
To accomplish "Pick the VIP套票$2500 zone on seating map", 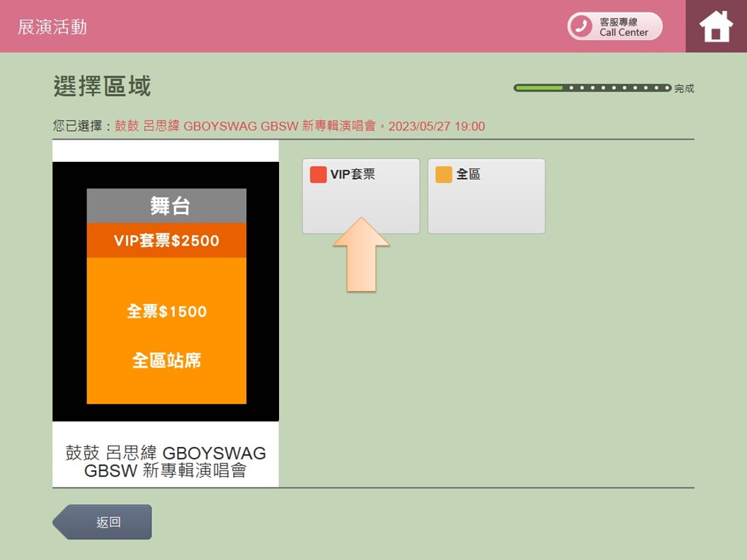I will [x=166, y=241].
